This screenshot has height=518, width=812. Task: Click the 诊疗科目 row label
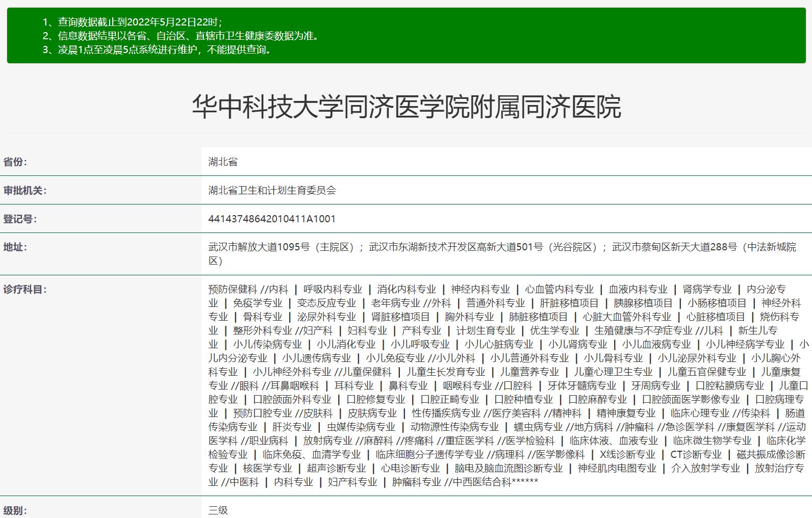click(x=25, y=290)
